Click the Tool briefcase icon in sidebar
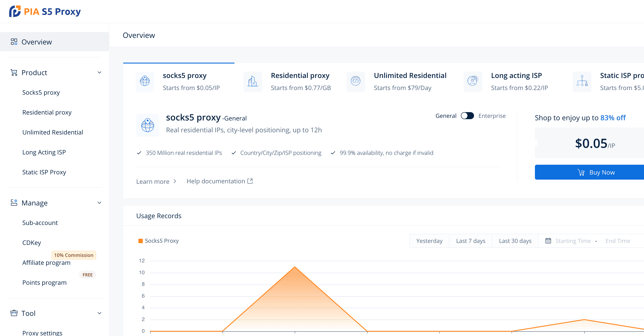Image resolution: width=644 pixels, height=336 pixels. pyautogui.click(x=14, y=313)
